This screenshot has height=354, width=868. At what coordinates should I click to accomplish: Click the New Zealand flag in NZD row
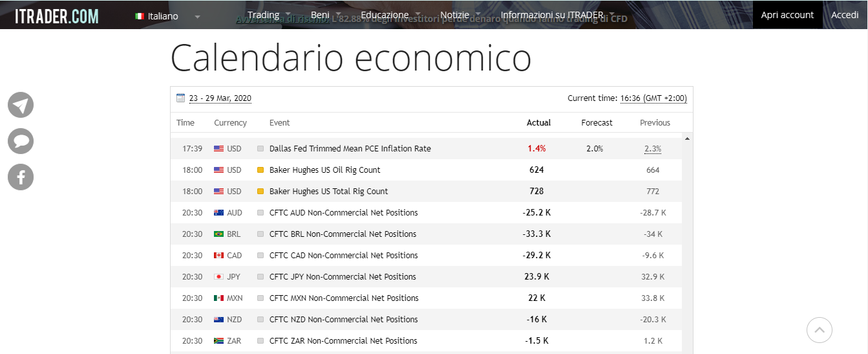click(x=218, y=320)
